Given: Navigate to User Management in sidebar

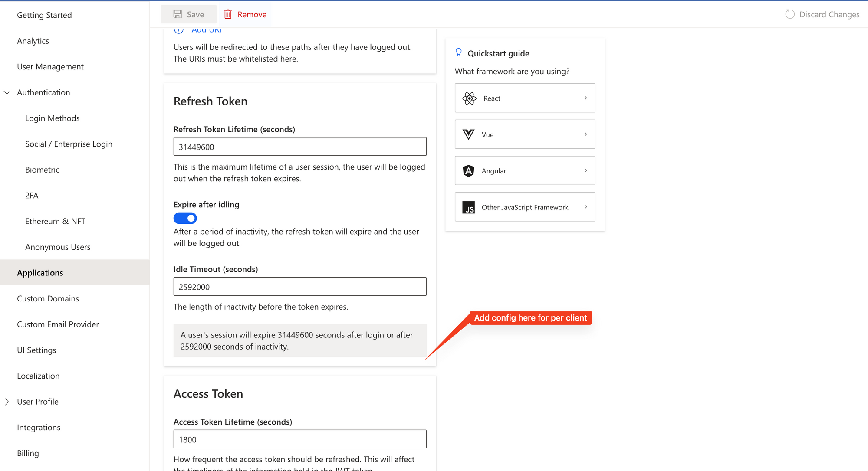Looking at the screenshot, I should tap(50, 66).
